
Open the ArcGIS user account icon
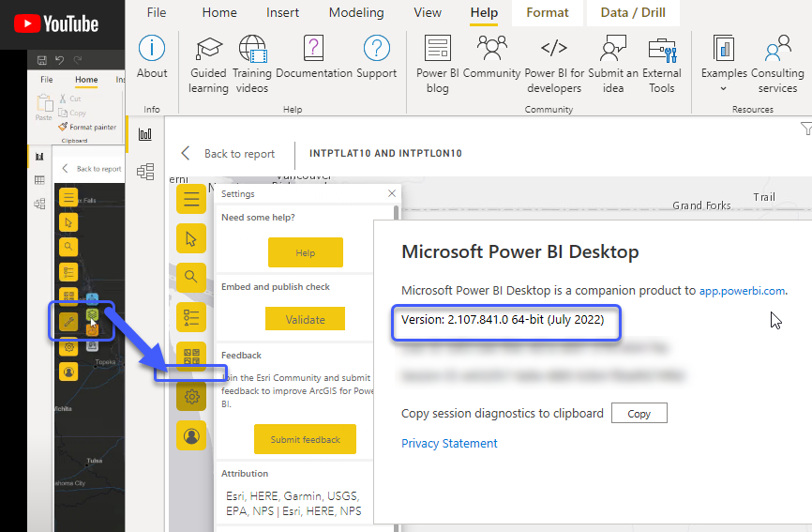(x=191, y=435)
